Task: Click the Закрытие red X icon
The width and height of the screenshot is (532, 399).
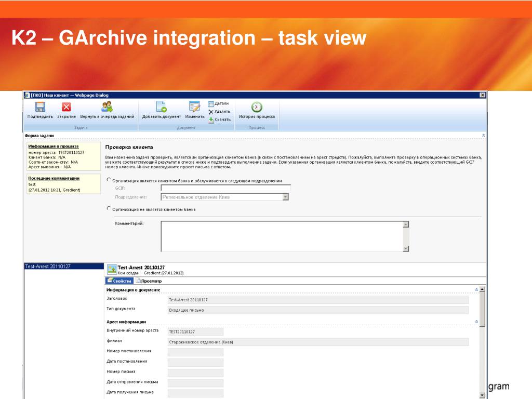Action: click(66, 107)
